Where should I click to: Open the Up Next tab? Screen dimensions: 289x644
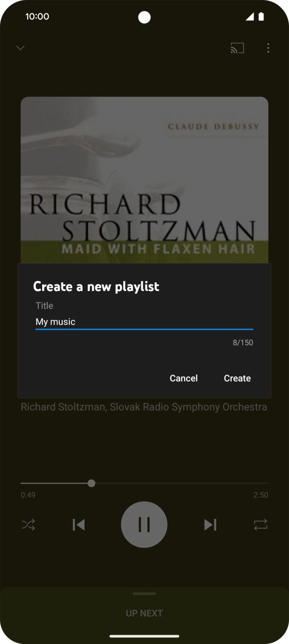(x=144, y=613)
